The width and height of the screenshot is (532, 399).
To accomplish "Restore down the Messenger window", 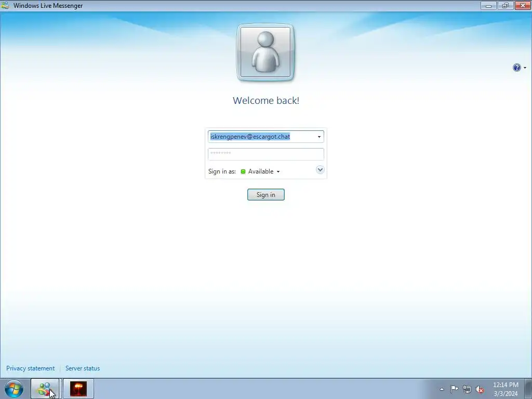I will (x=506, y=5).
